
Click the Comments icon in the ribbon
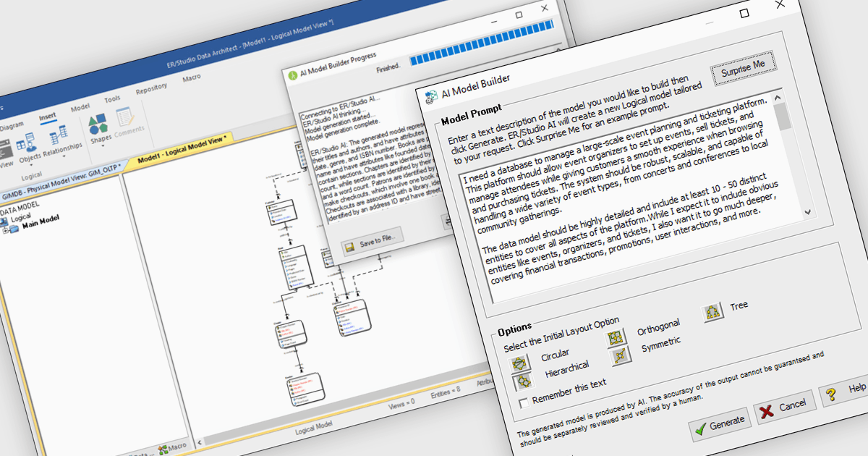124,117
